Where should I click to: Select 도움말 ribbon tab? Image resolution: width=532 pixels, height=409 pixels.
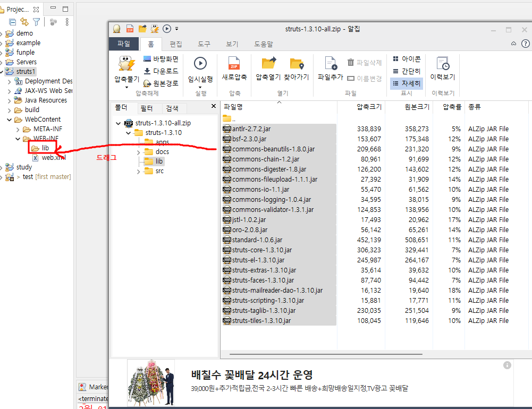(263, 44)
